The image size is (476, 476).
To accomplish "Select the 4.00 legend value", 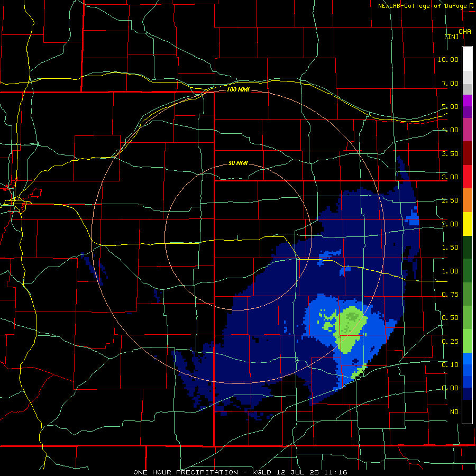I will (450, 130).
